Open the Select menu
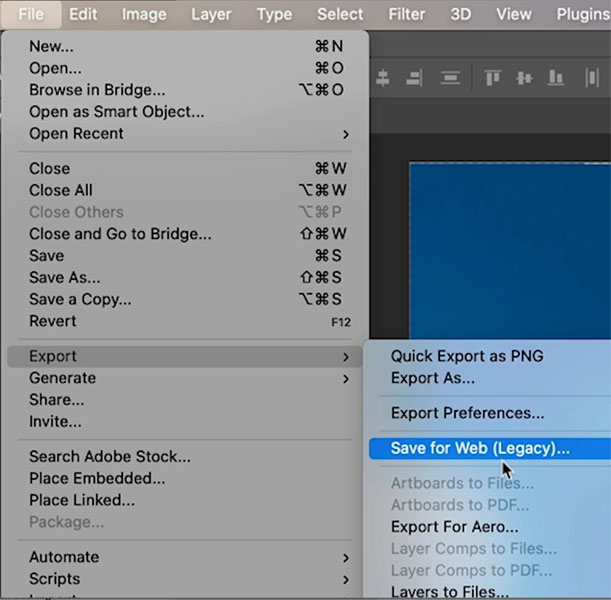The height and width of the screenshot is (600, 611). (x=340, y=14)
